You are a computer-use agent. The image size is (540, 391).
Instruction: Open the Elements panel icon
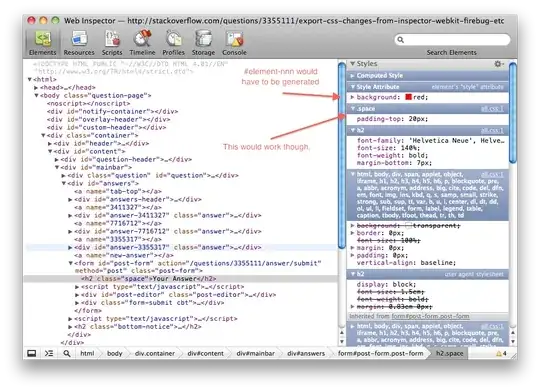[43, 40]
